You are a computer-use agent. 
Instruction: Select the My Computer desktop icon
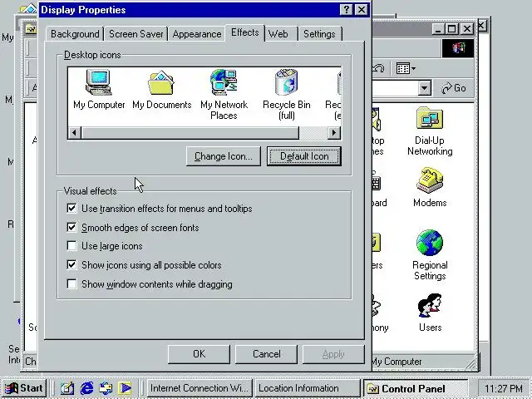(x=99, y=89)
